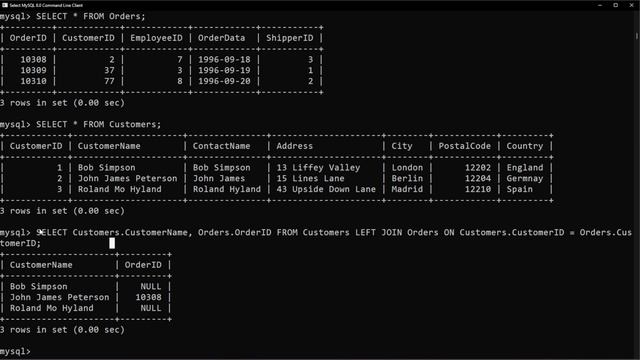
Task: Click the 'SELECT * FROM Orders;' command text
Action: [91, 16]
